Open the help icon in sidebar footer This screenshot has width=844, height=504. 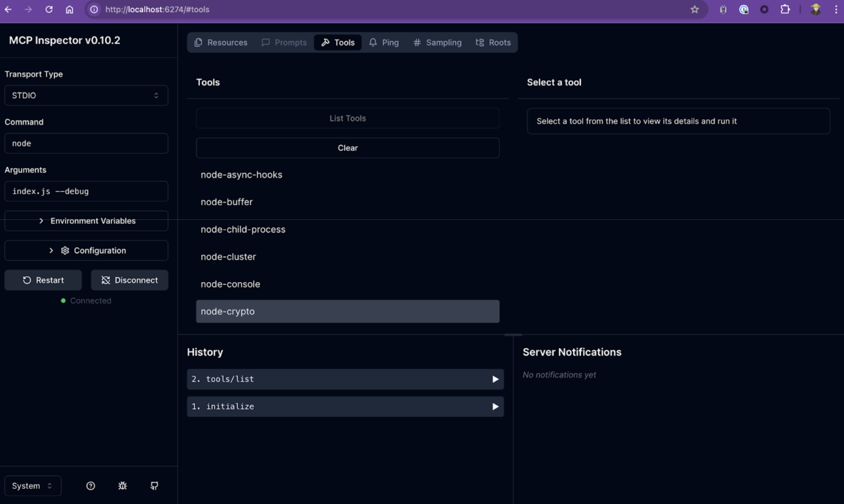pyautogui.click(x=90, y=486)
